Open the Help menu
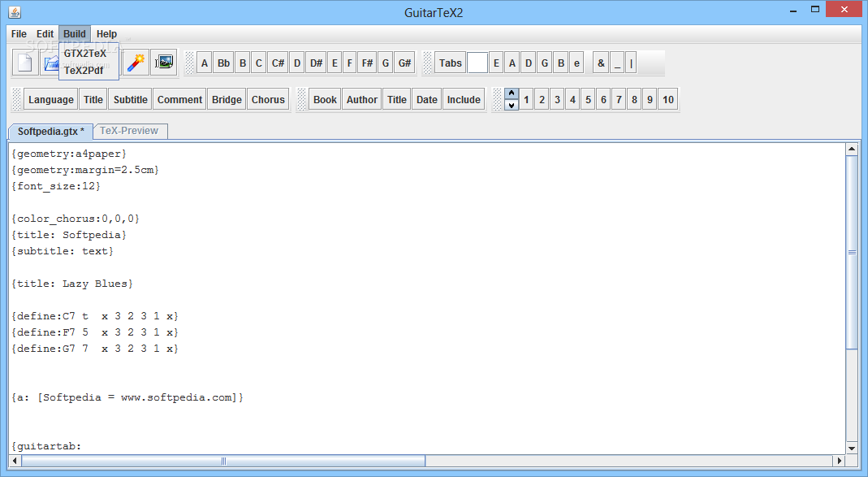The image size is (868, 477). (106, 34)
